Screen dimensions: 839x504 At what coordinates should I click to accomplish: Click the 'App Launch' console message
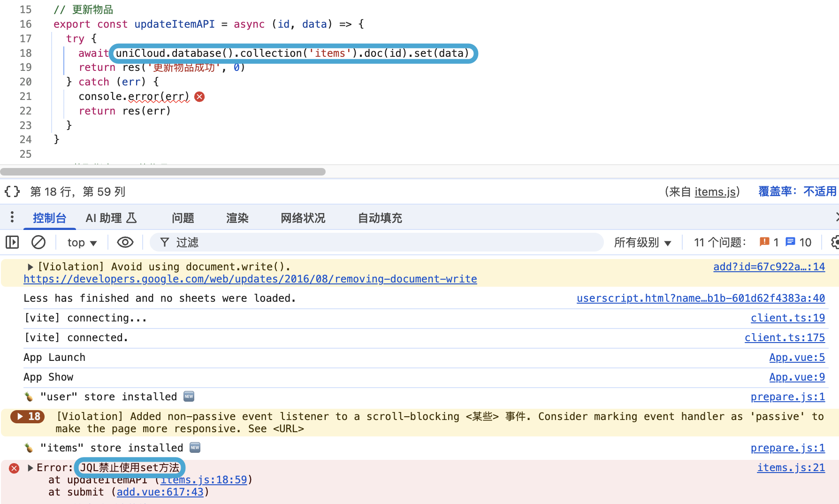click(54, 357)
